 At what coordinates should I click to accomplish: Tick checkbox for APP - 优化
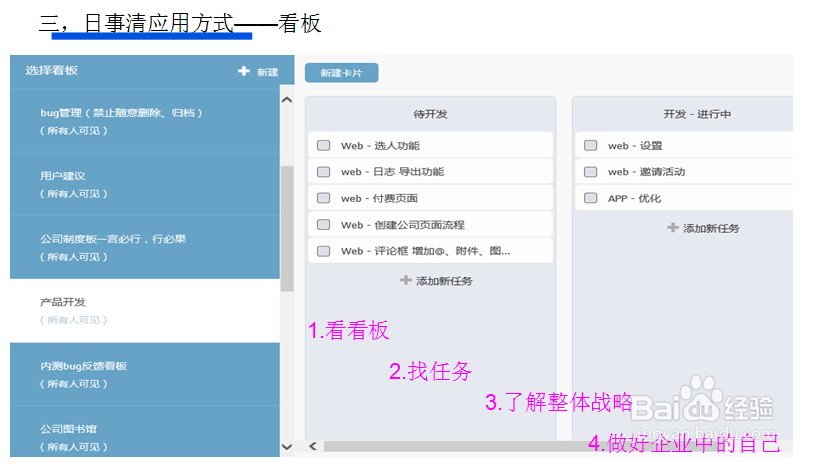tap(590, 198)
